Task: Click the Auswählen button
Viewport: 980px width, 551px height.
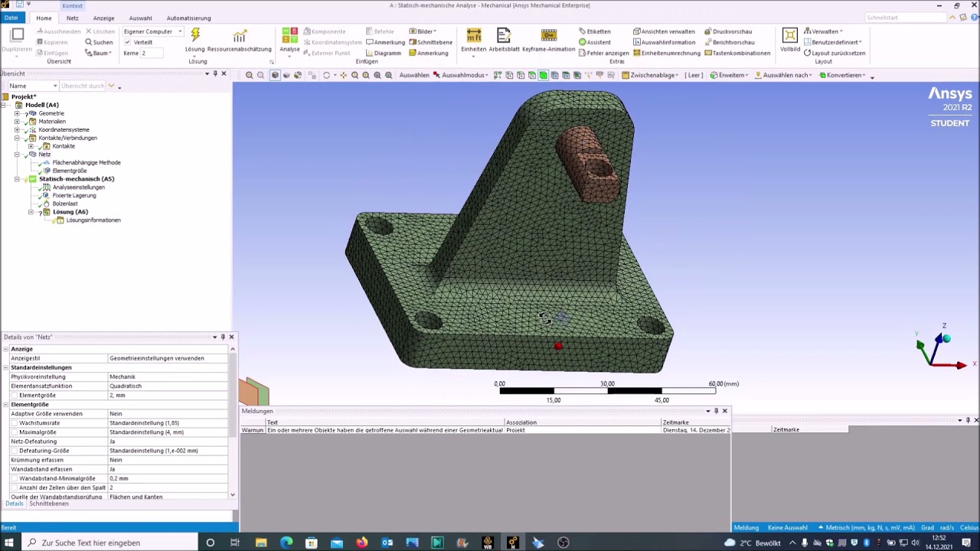Action: coord(414,75)
